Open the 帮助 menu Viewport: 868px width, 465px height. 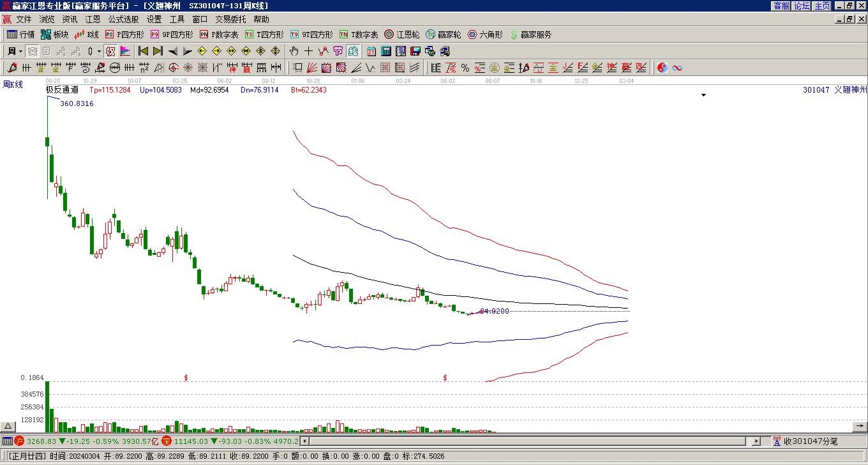coord(261,19)
